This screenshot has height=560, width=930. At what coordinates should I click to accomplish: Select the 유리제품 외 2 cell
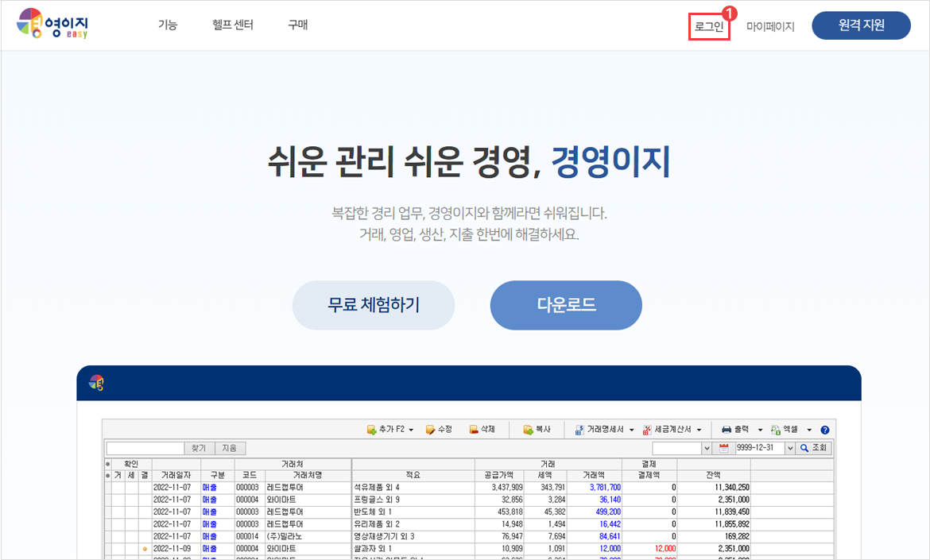coord(413,524)
